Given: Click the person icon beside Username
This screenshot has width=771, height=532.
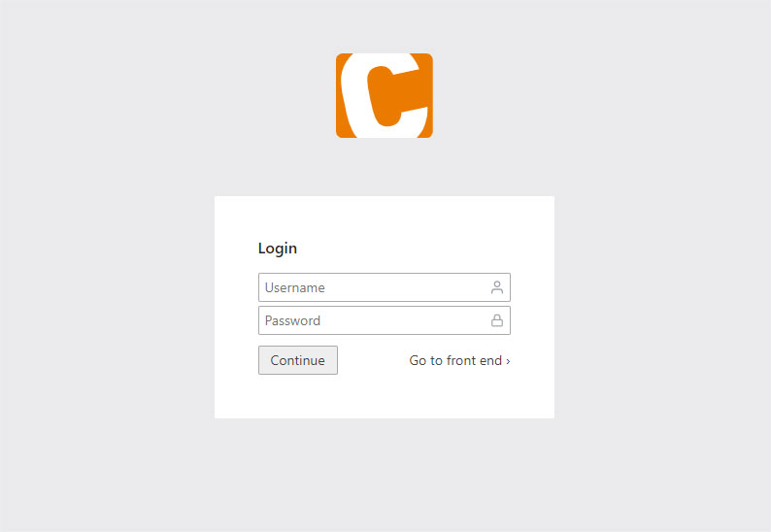Looking at the screenshot, I should click(496, 287).
